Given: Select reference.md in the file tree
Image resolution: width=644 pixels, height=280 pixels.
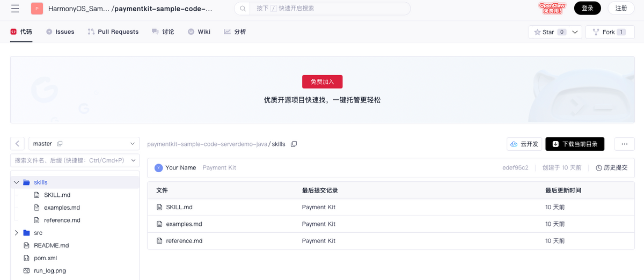Looking at the screenshot, I should (x=62, y=220).
